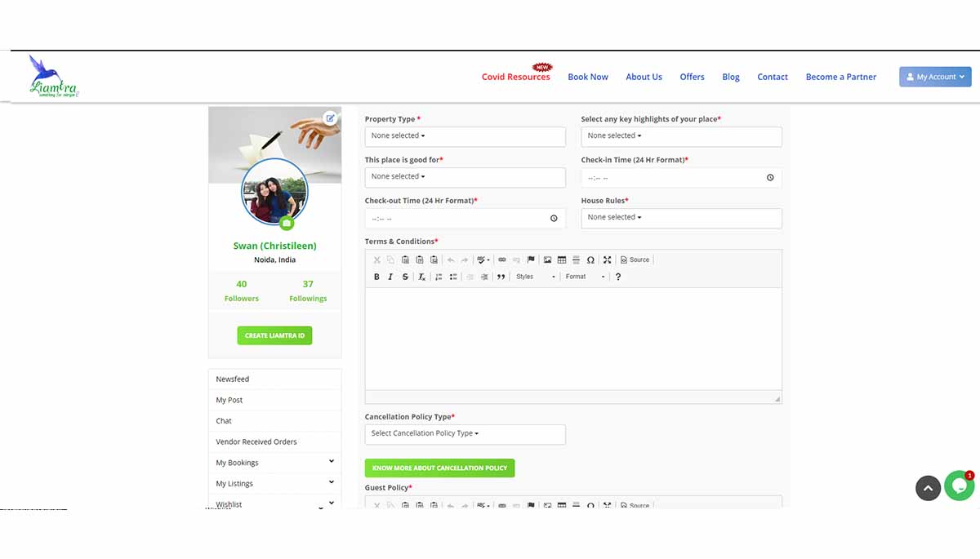980x559 pixels.
Task: Open the House Rules dropdown
Action: point(681,218)
